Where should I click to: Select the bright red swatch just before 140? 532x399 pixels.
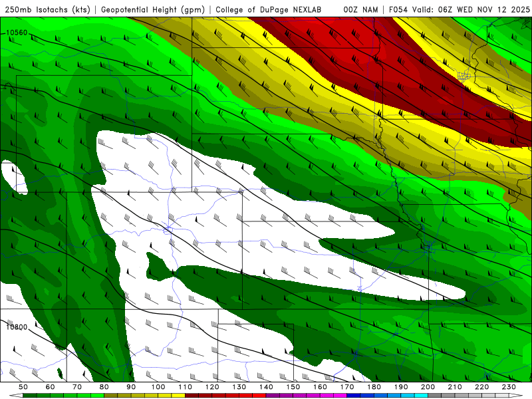259,396
